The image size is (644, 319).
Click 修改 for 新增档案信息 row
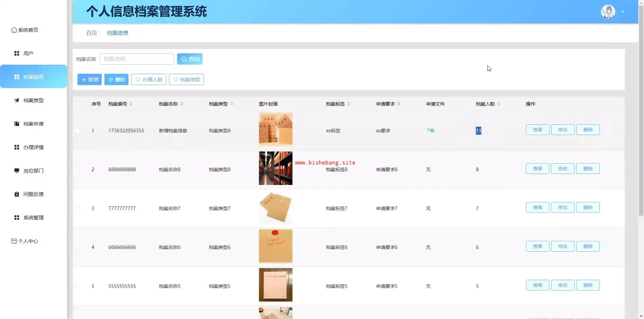pos(563,130)
